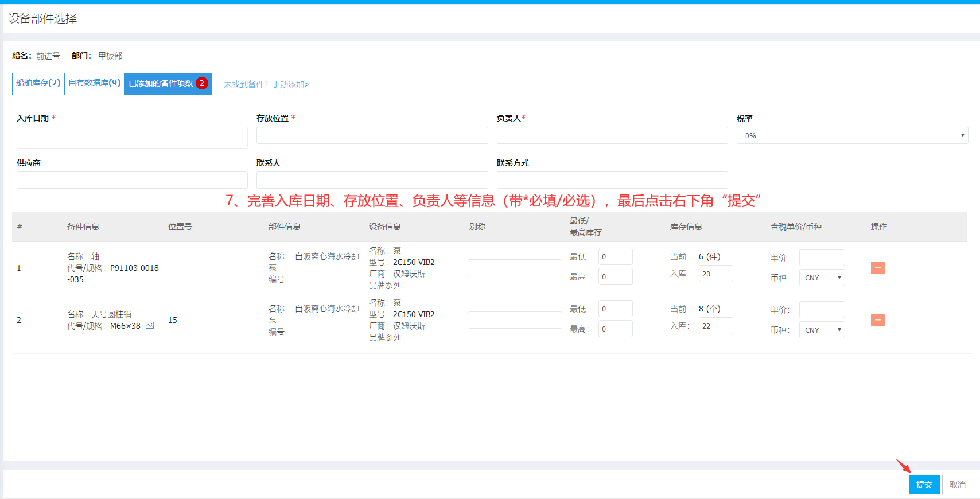Click the 库存信息 column header
Viewport: 980px width, 499px height.
686,227
